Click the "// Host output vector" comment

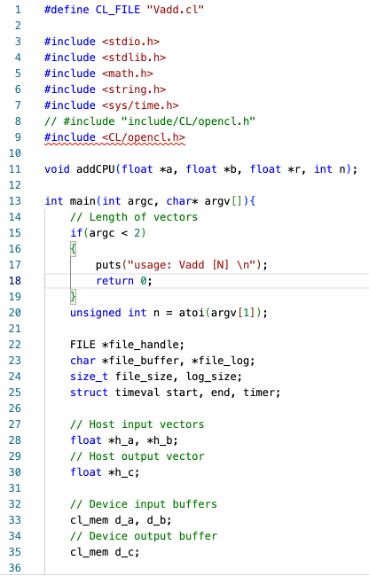click(x=137, y=456)
